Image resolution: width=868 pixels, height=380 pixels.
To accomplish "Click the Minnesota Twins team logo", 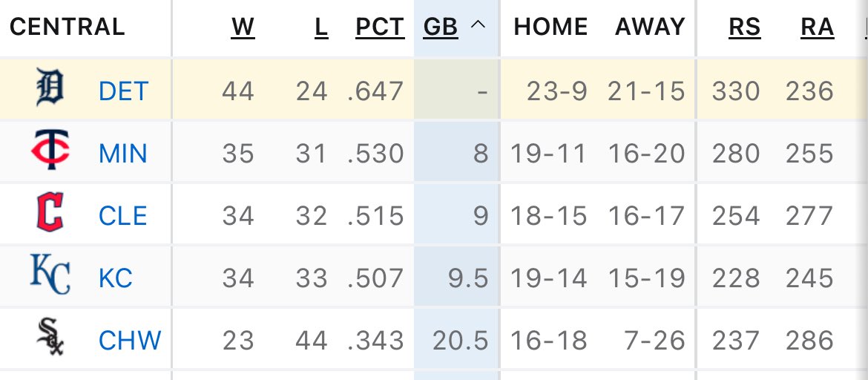I will click(x=50, y=149).
